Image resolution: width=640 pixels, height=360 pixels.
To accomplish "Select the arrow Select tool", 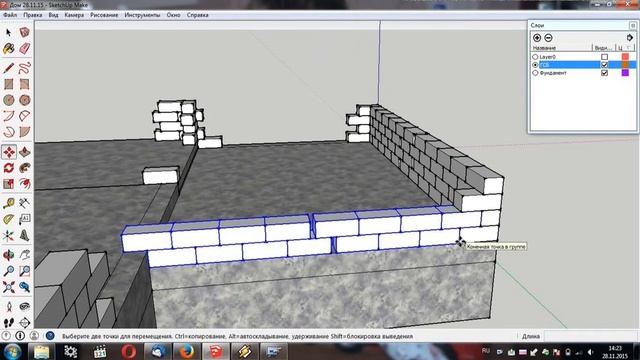I will pos(9,32).
